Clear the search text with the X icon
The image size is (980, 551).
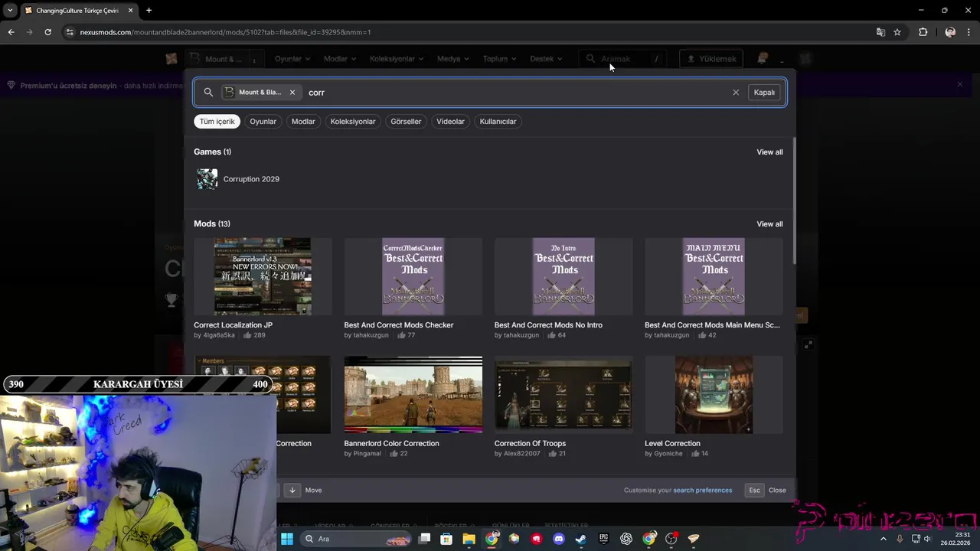click(x=736, y=93)
